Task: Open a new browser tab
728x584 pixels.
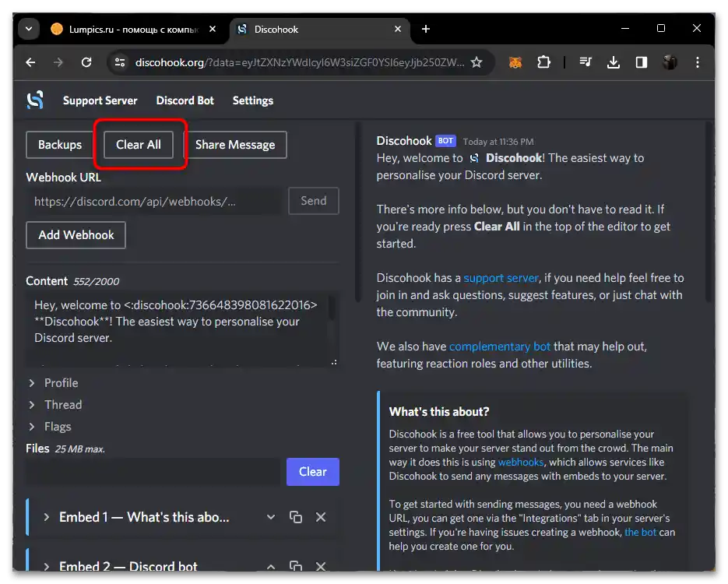Action: [x=425, y=30]
